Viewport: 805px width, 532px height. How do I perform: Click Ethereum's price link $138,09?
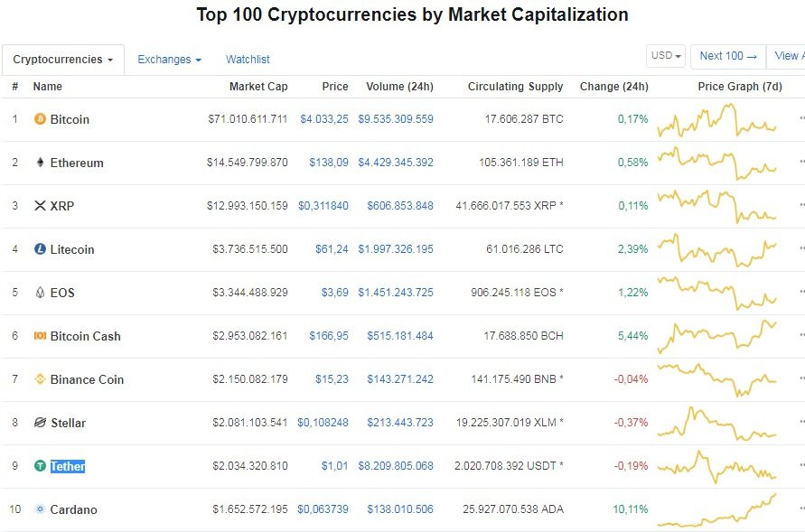[x=329, y=163]
